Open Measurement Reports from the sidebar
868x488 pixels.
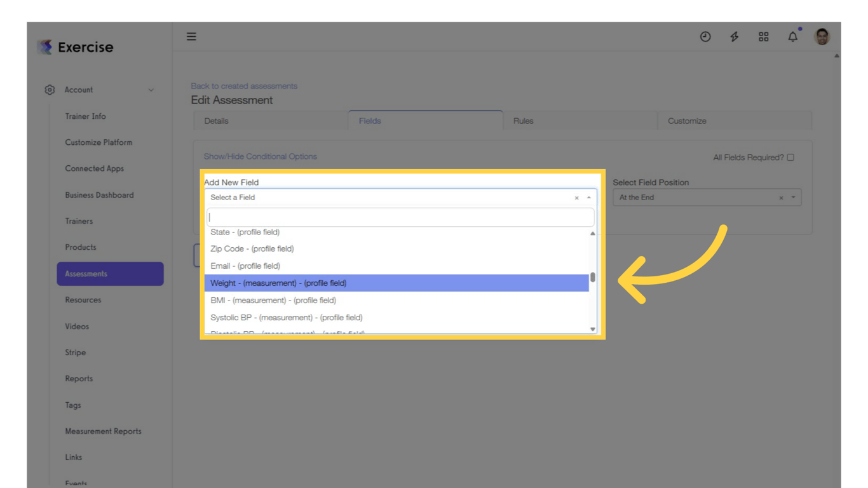click(103, 431)
